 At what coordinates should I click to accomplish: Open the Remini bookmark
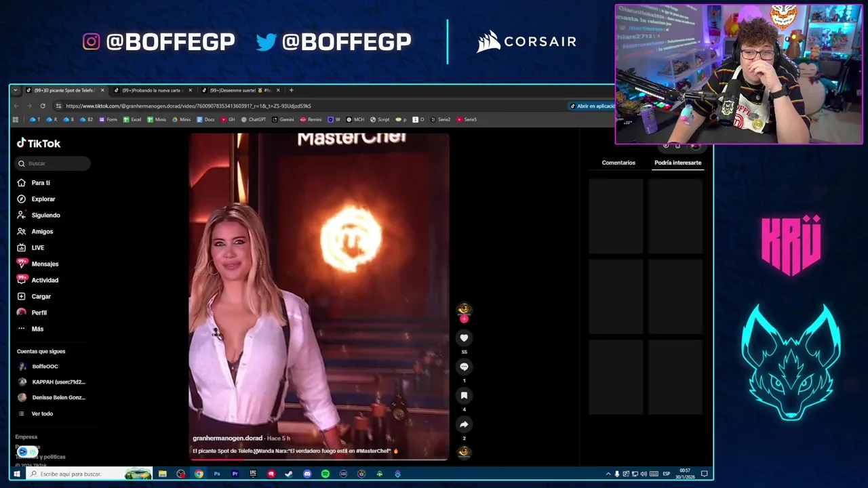coord(311,119)
